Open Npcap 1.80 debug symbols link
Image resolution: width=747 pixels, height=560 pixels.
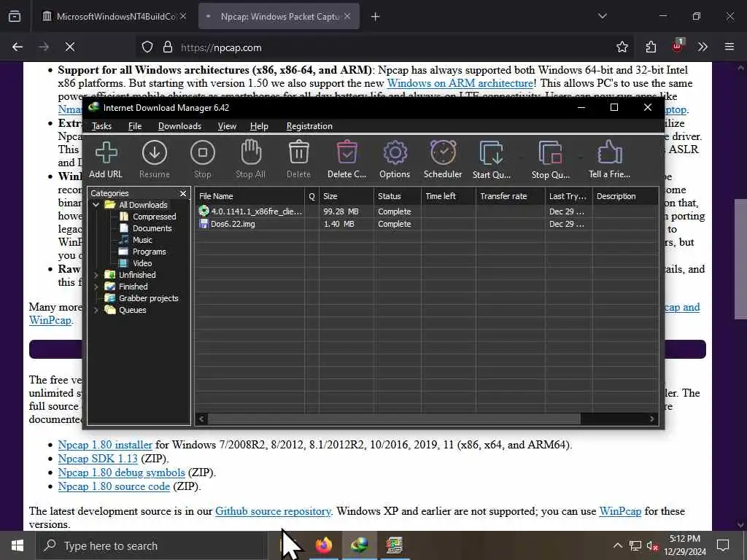coord(122,472)
